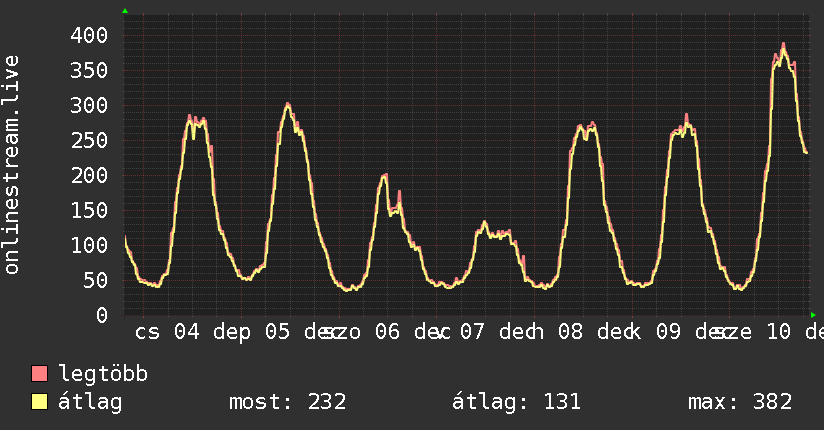Click the 'átlag: 131' average statistic
The height and width of the screenshot is (430, 824).
(516, 402)
